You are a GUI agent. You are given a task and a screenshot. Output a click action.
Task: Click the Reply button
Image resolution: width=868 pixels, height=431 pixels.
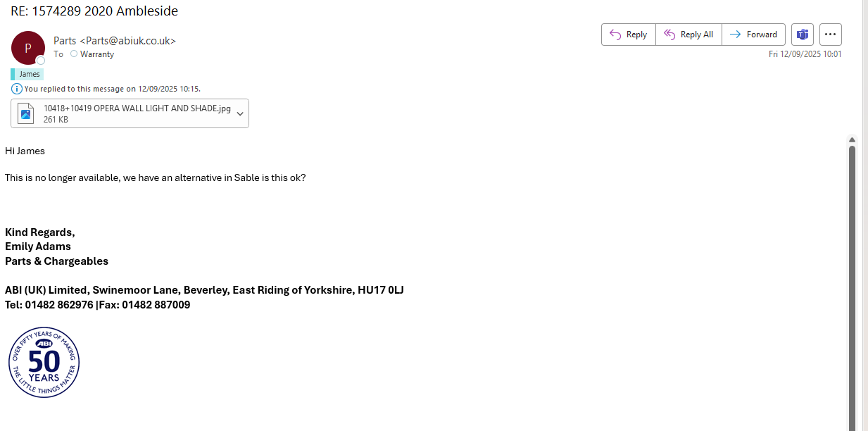pyautogui.click(x=628, y=35)
